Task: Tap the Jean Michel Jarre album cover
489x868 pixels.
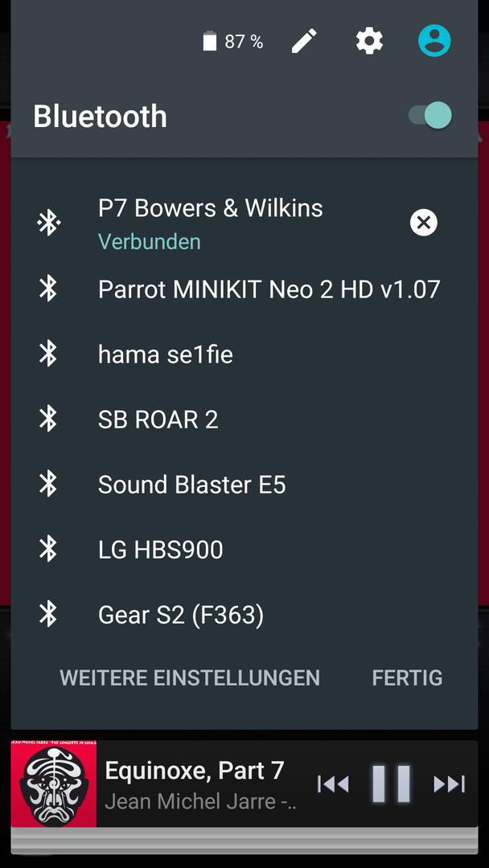Action: coord(54,784)
